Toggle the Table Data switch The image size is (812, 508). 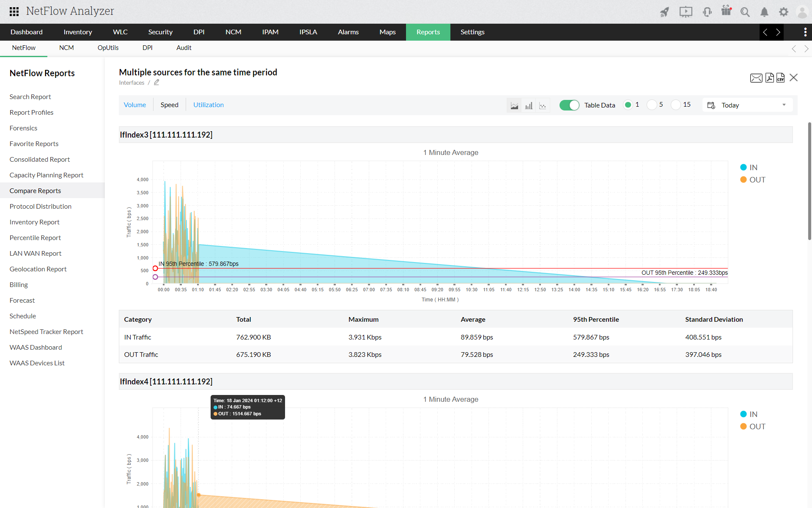coord(569,105)
